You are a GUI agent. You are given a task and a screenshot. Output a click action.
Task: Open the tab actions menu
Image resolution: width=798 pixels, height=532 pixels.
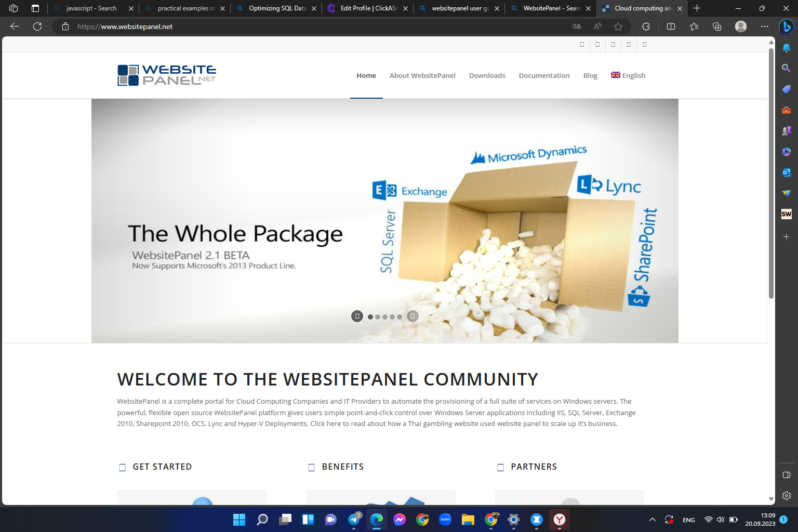[35, 8]
